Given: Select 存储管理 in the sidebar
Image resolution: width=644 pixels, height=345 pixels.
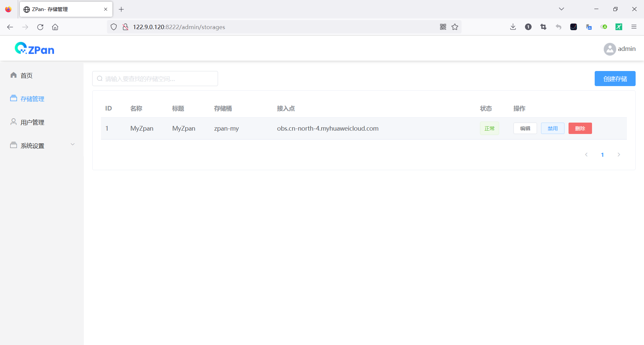Looking at the screenshot, I should pyautogui.click(x=32, y=99).
